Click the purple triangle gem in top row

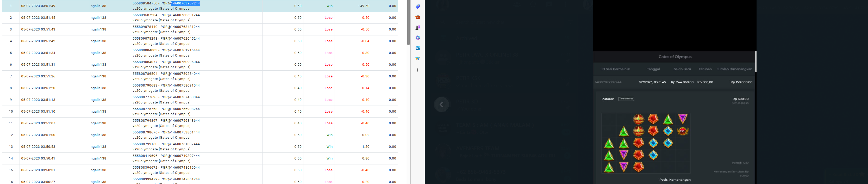click(683, 119)
